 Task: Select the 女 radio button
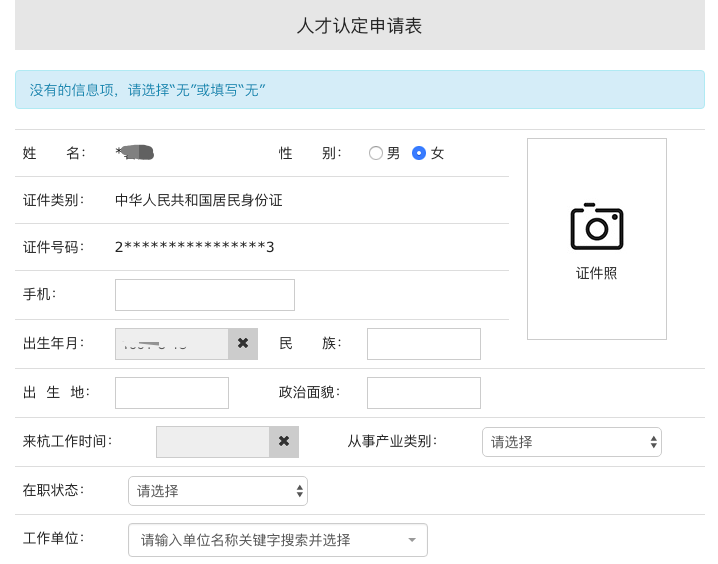[419, 153]
